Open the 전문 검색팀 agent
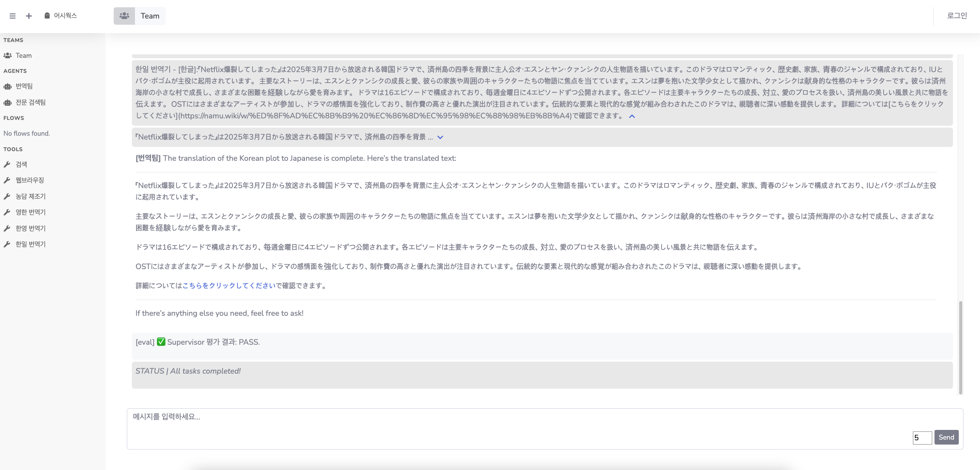The width and height of the screenshot is (980, 470). [x=30, y=102]
